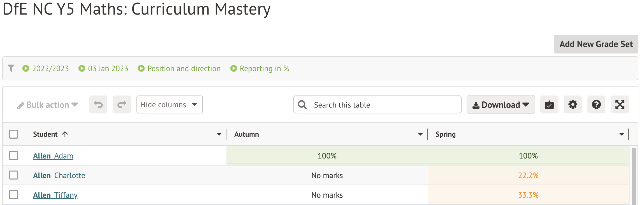Click Add New Grade Set button
644x205 pixels.
[x=596, y=44]
